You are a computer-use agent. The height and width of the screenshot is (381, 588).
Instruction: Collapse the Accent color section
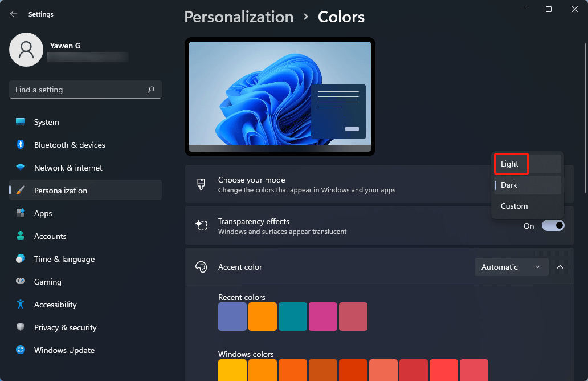[560, 267]
